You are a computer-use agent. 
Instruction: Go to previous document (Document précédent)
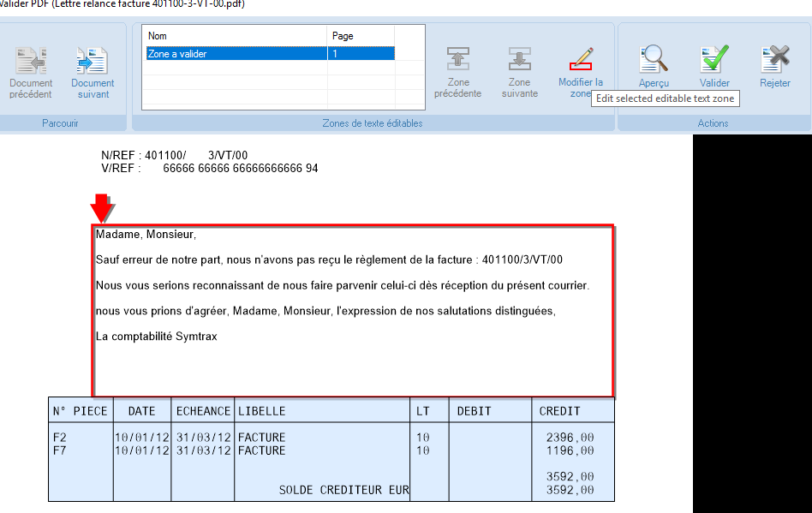coord(31,73)
